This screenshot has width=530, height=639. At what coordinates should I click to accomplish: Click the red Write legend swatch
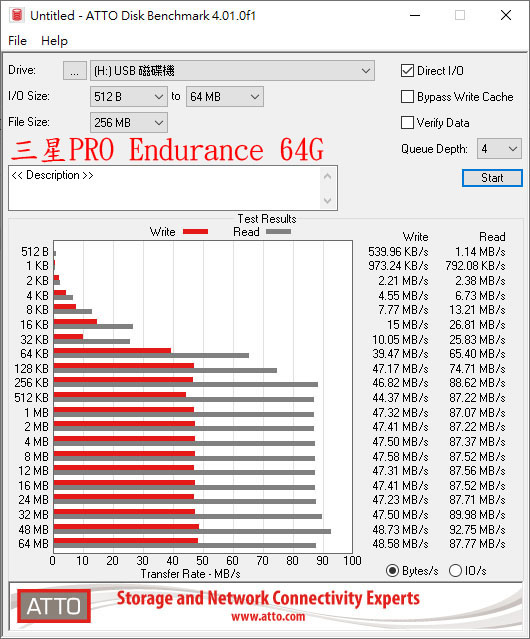click(196, 231)
